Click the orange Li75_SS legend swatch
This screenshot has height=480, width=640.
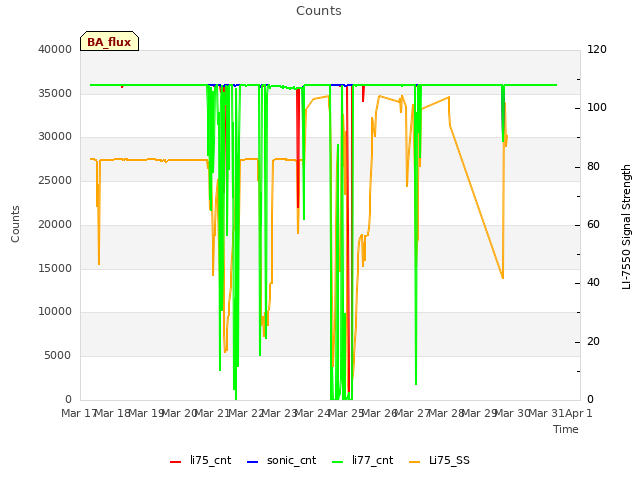point(414,462)
